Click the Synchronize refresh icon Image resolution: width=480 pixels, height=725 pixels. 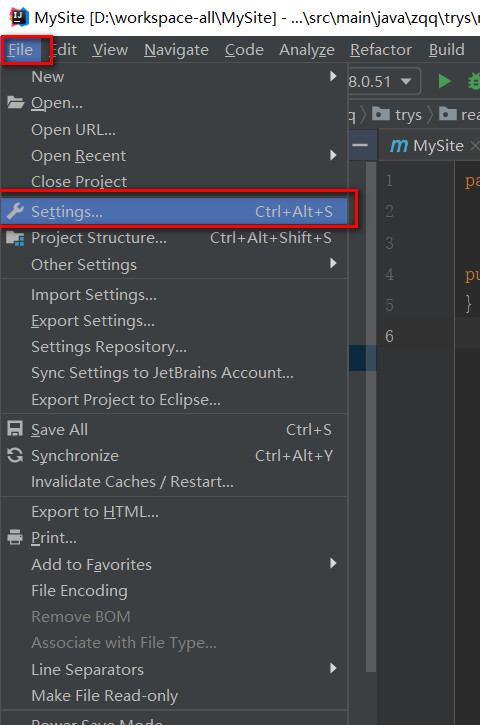point(15,455)
